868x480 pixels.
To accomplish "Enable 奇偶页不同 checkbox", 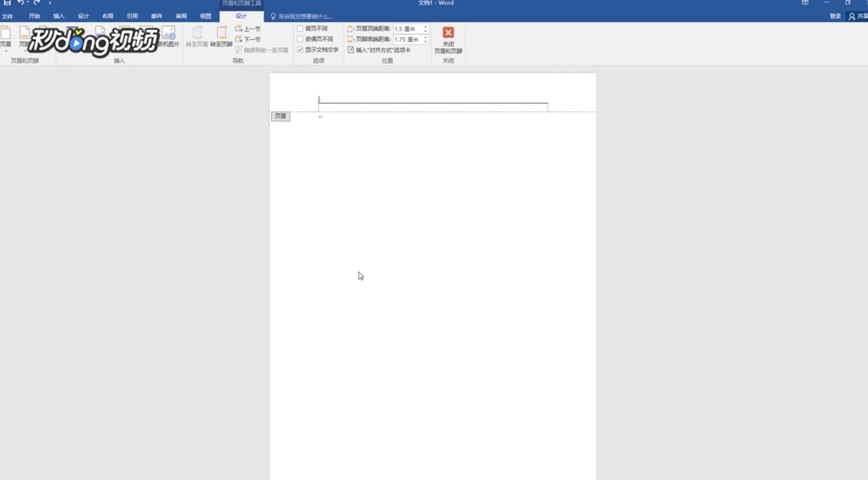I will [x=300, y=39].
